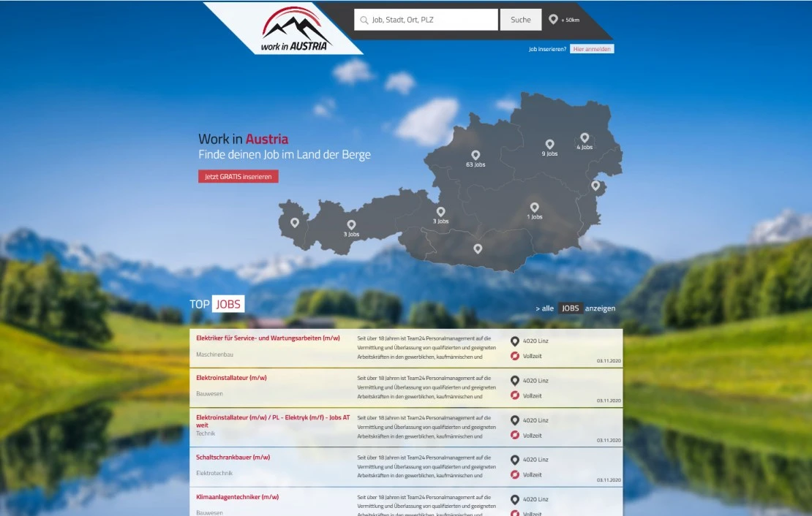
Task: Click the Work in Austria mountain logo
Action: (296, 29)
